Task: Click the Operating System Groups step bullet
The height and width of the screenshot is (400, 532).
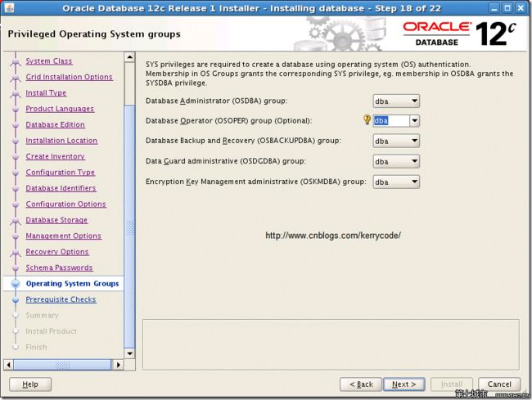Action: (x=16, y=284)
